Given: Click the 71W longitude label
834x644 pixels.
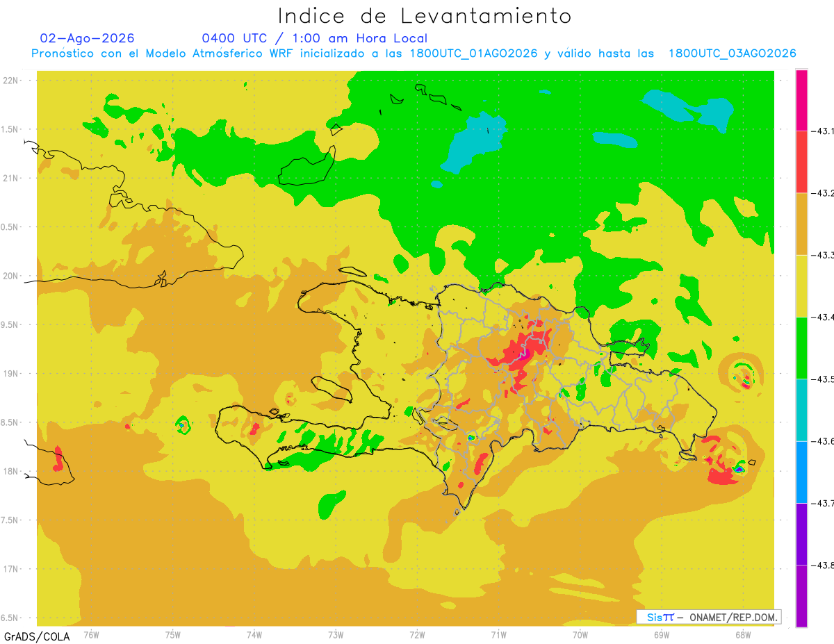Looking at the screenshot, I should click(498, 634).
